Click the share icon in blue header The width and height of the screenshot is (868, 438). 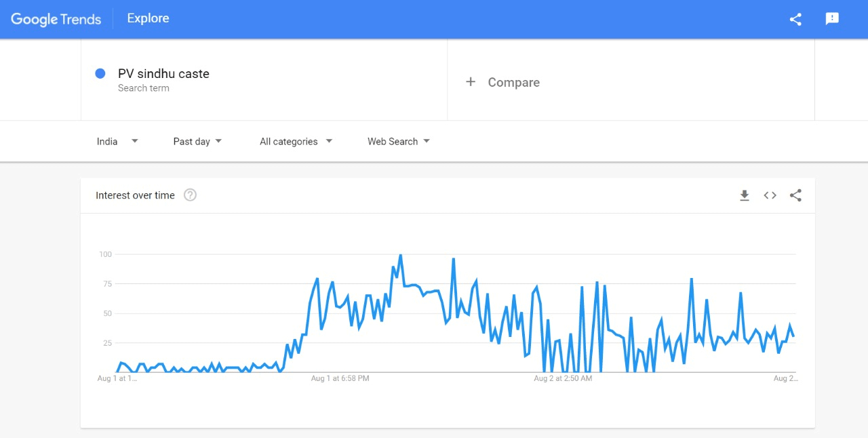tap(795, 19)
